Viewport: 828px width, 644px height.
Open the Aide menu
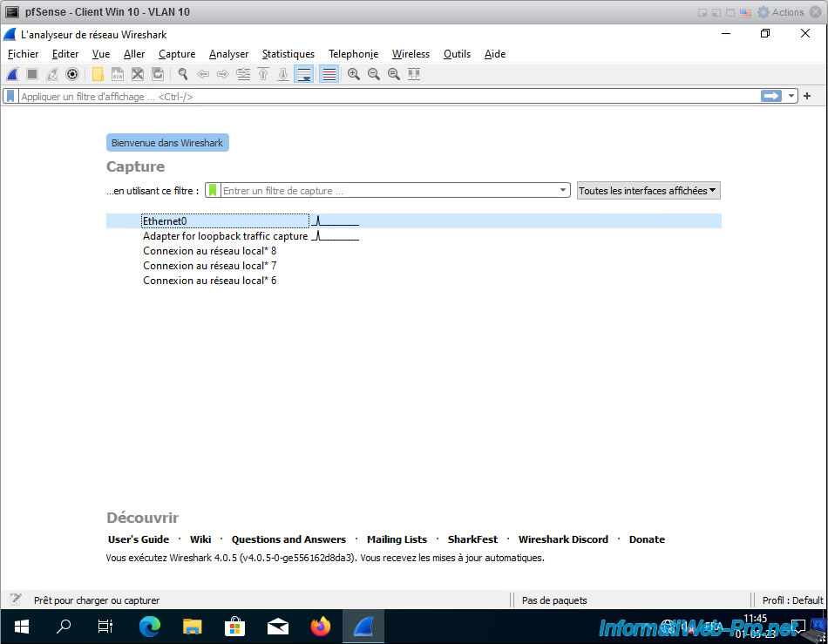tap(495, 54)
